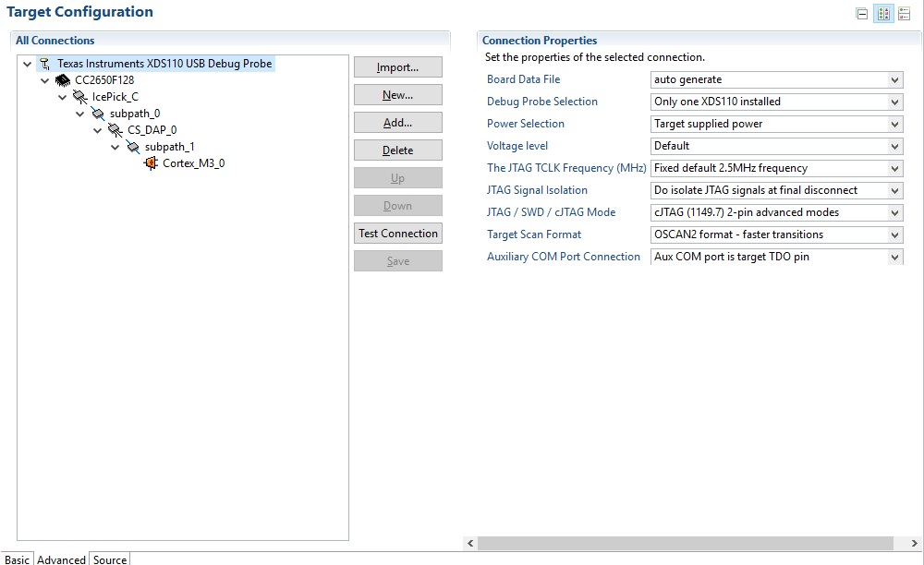The image size is (924, 565).
Task: Click the Collapse All icon at top right
Action: point(862,14)
